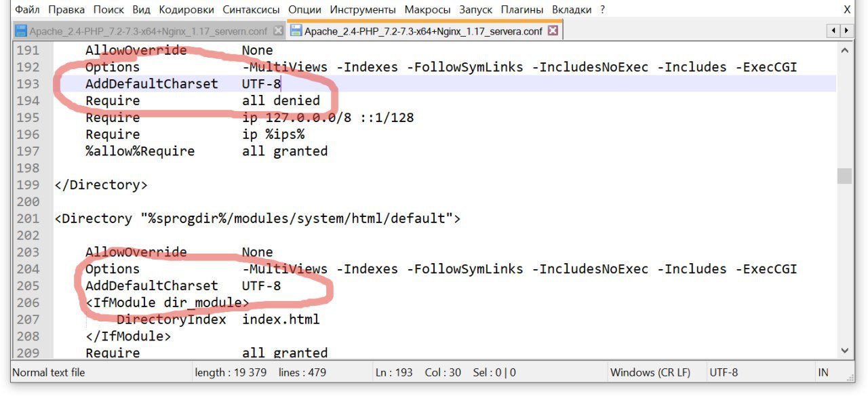Open the Плагины menu
The image size is (868, 396).
(522, 9)
